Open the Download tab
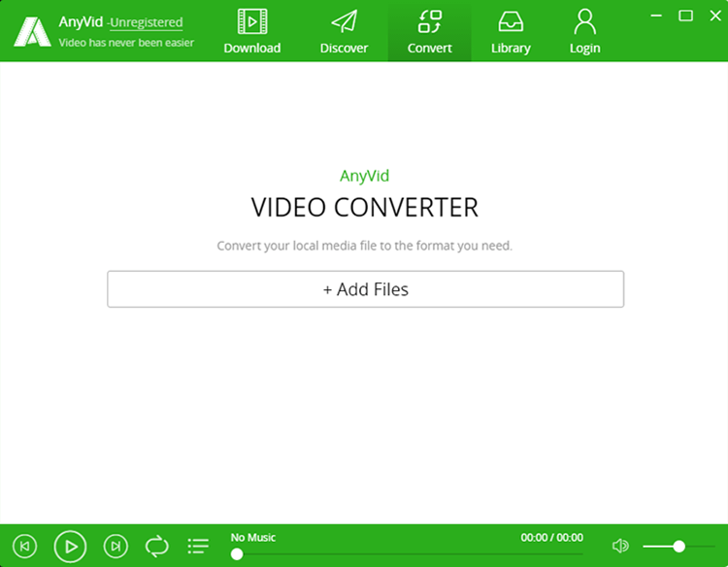Screen dimensions: 728x567 coord(252,31)
